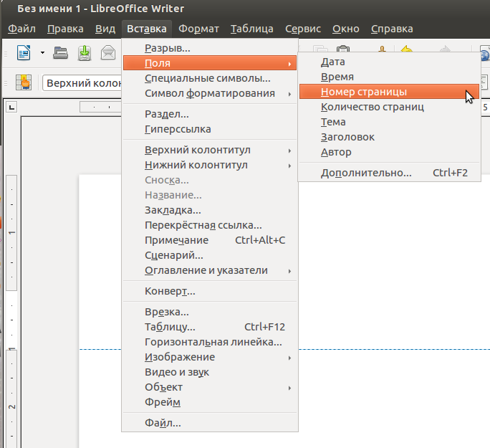Click the Save document icon
Screen dimensions: 490x448
pos(85,52)
